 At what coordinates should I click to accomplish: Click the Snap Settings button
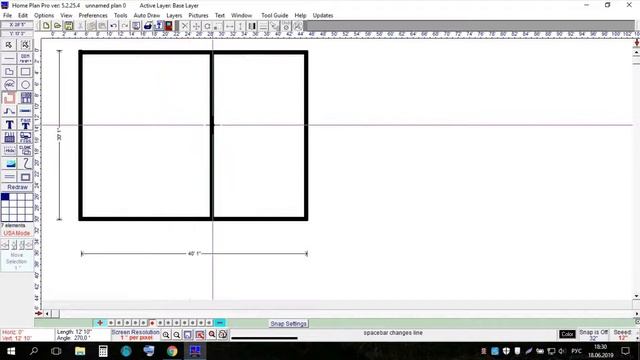[x=288, y=324]
